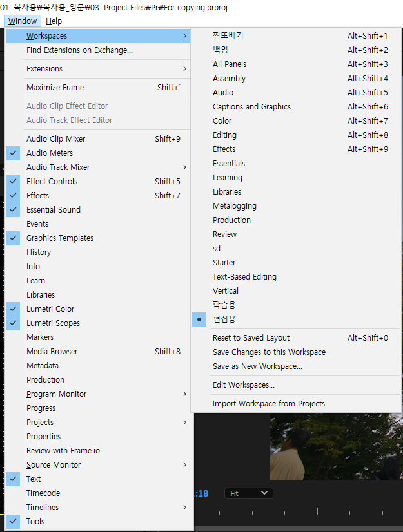This screenshot has width=403, height=532.
Task: Toggle the Tools panel checkmark
Action: (98, 522)
